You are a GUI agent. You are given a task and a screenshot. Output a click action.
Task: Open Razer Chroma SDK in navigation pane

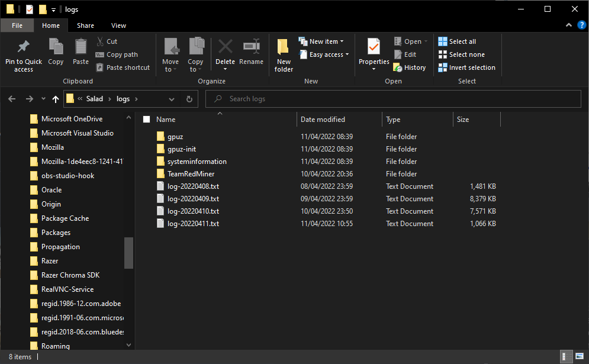70,275
